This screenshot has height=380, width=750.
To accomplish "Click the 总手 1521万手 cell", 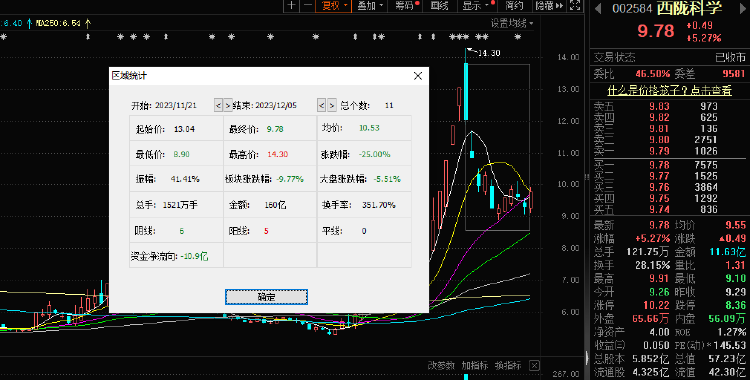I will tap(176, 205).
